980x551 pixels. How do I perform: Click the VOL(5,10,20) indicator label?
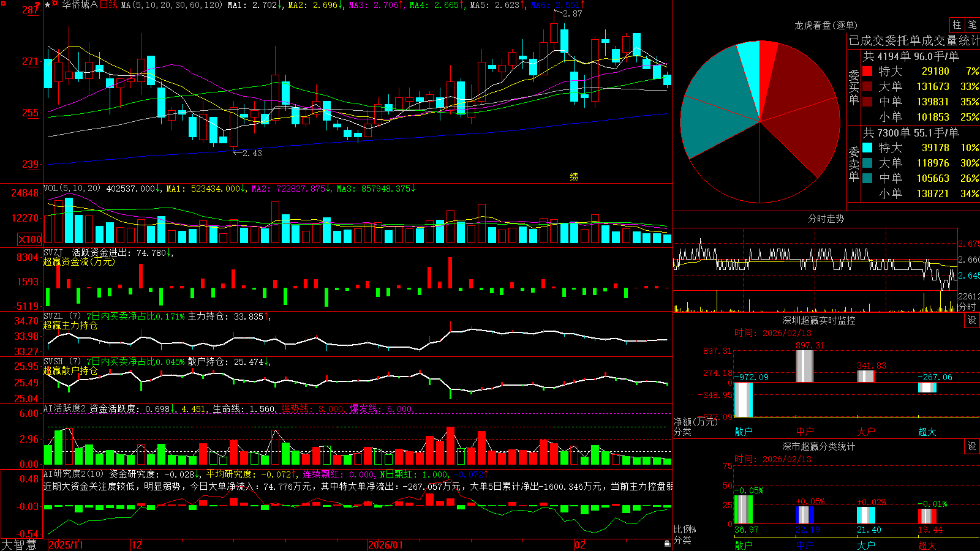(72, 189)
